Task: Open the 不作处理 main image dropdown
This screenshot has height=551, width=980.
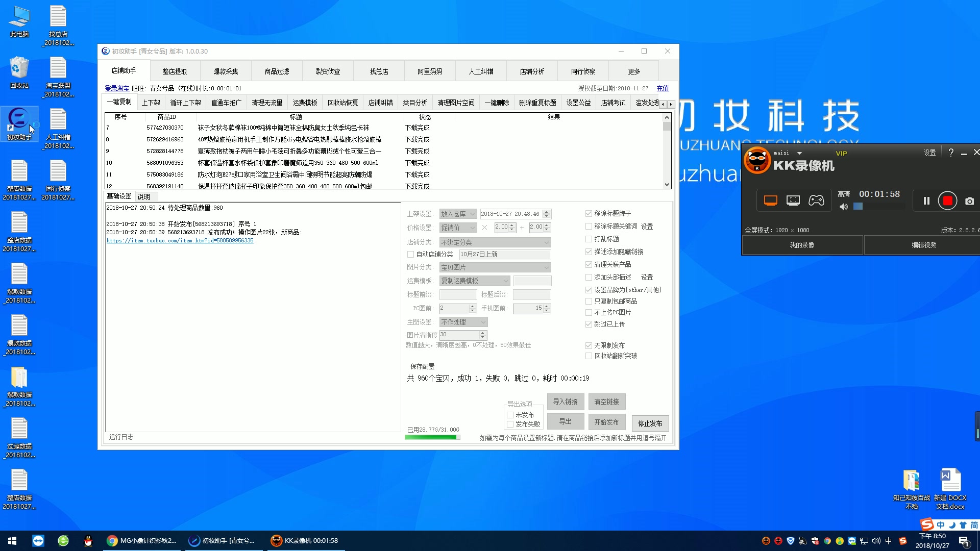Action: 463,322
